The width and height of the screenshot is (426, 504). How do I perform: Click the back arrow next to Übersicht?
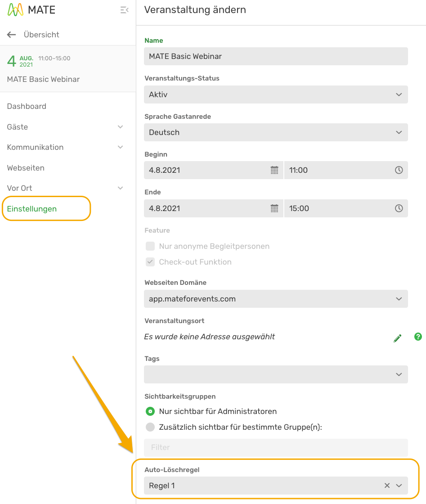point(12,35)
